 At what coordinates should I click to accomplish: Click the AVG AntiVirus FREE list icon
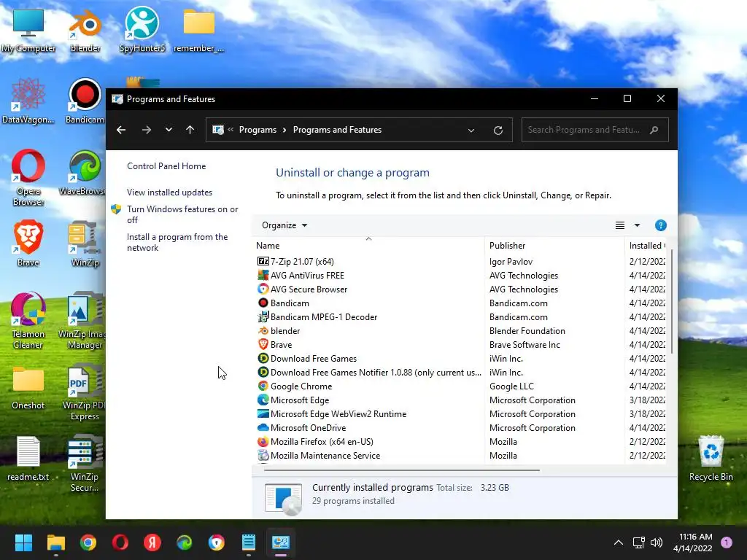tap(263, 275)
